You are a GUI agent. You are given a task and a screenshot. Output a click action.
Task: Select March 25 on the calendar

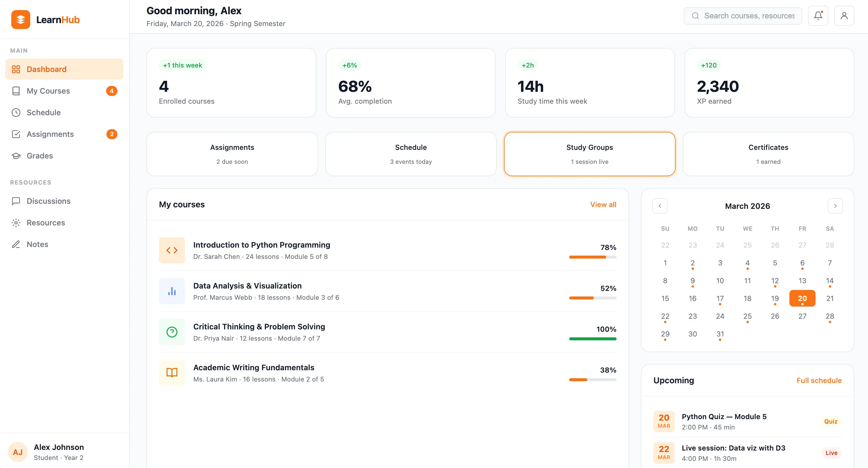pyautogui.click(x=747, y=316)
